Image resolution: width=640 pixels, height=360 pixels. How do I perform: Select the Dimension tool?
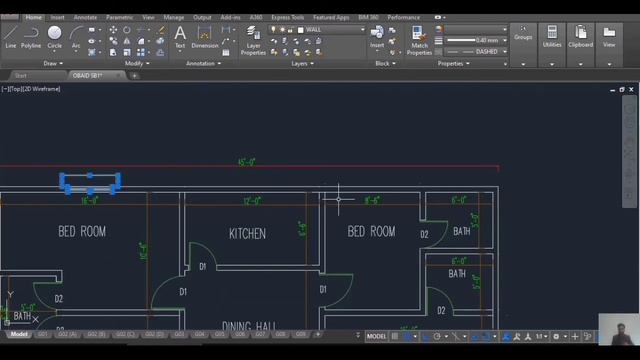(204, 37)
